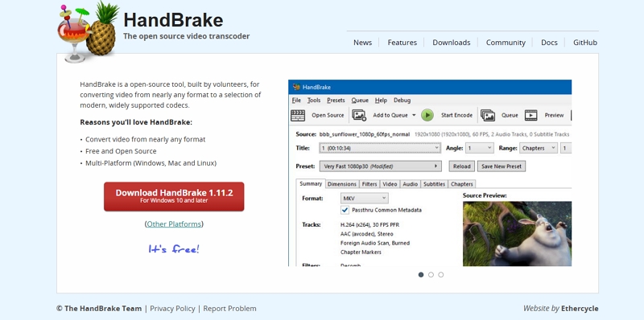Click "H.264 (x264), 30 FPS PFR" track text
The height and width of the screenshot is (320, 644).
click(369, 225)
